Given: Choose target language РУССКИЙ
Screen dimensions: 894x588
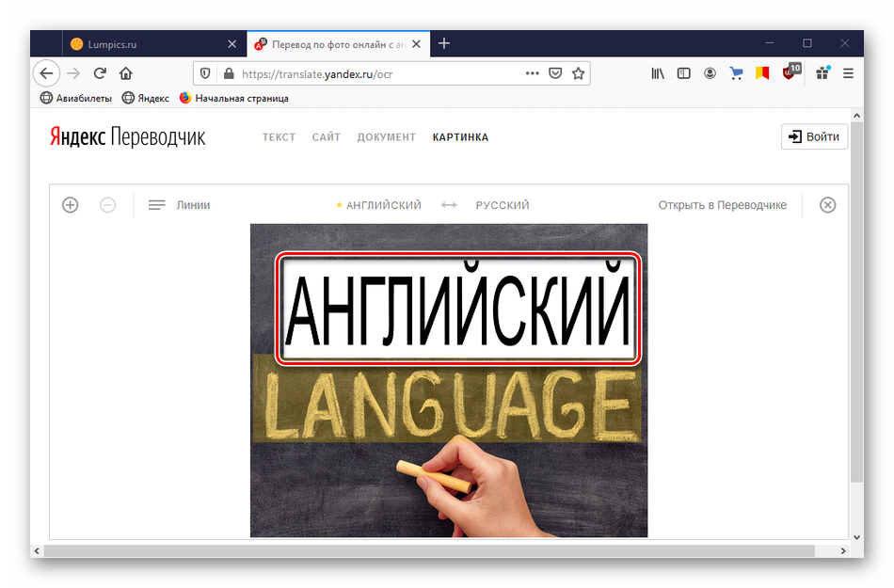Looking at the screenshot, I should point(503,205).
